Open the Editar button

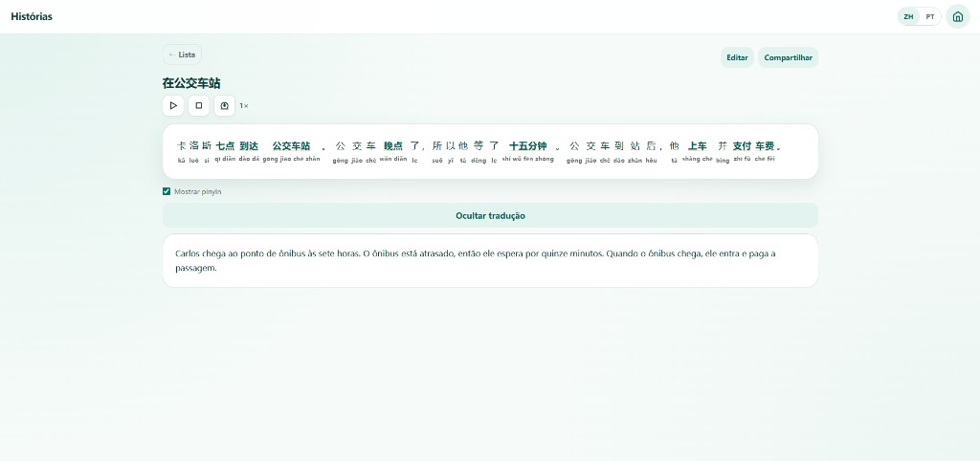(x=737, y=57)
